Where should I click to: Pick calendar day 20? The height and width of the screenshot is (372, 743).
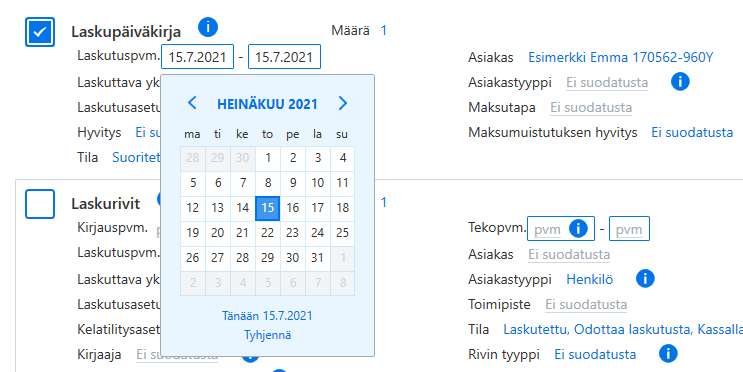point(217,233)
